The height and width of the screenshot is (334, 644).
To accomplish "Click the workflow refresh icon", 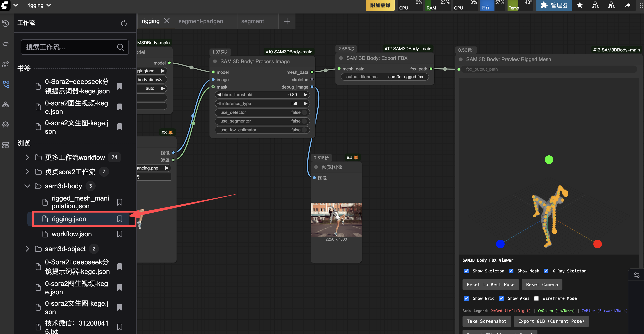I will (x=124, y=23).
